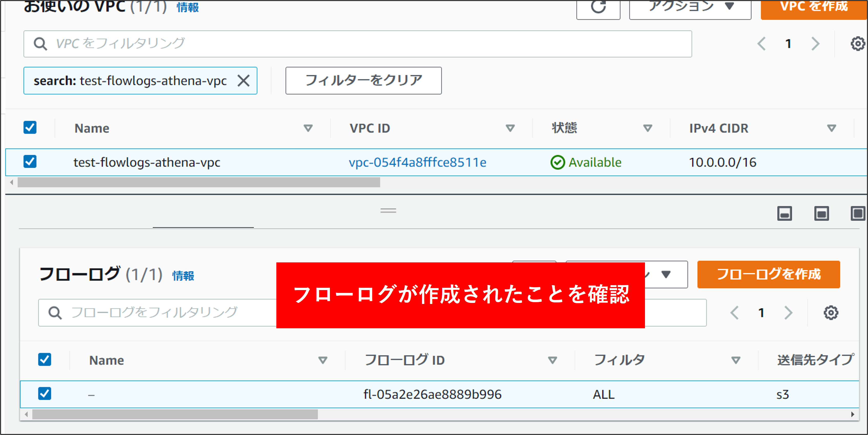Collapse split panel to smallest size
Screen dimensions: 868x435
[x=784, y=214]
